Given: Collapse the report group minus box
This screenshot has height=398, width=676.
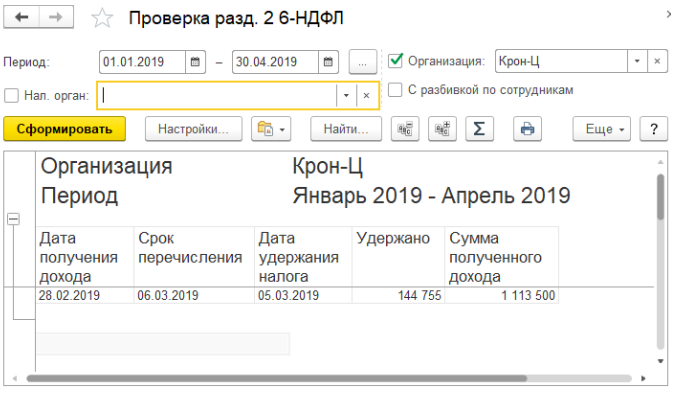Looking at the screenshot, I should coord(13,219).
